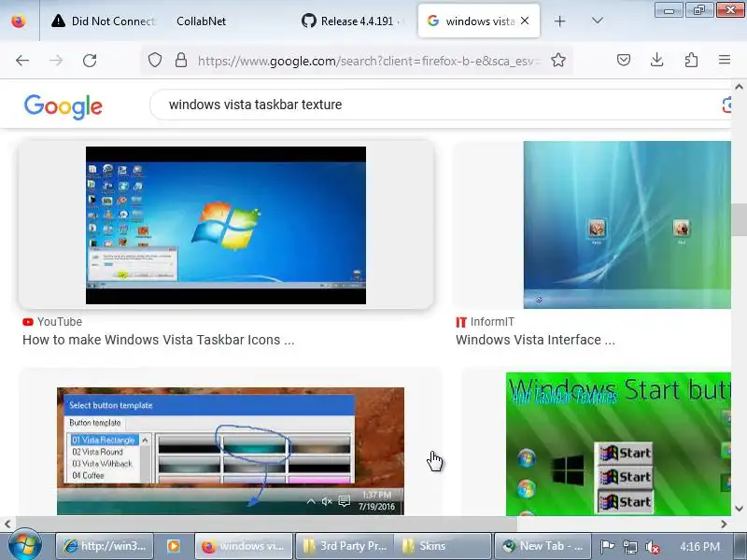
Task: Click the Action Center flag tray icon
Action: pos(607,546)
